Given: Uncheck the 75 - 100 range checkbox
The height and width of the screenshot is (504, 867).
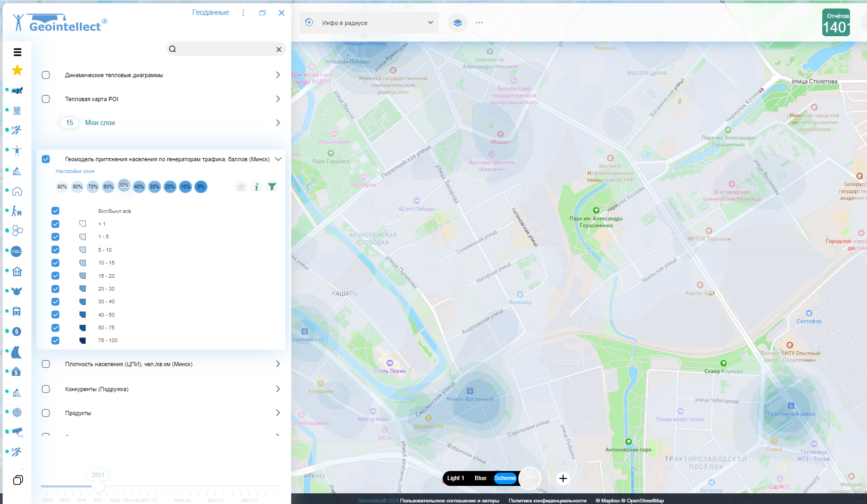Looking at the screenshot, I should (55, 341).
